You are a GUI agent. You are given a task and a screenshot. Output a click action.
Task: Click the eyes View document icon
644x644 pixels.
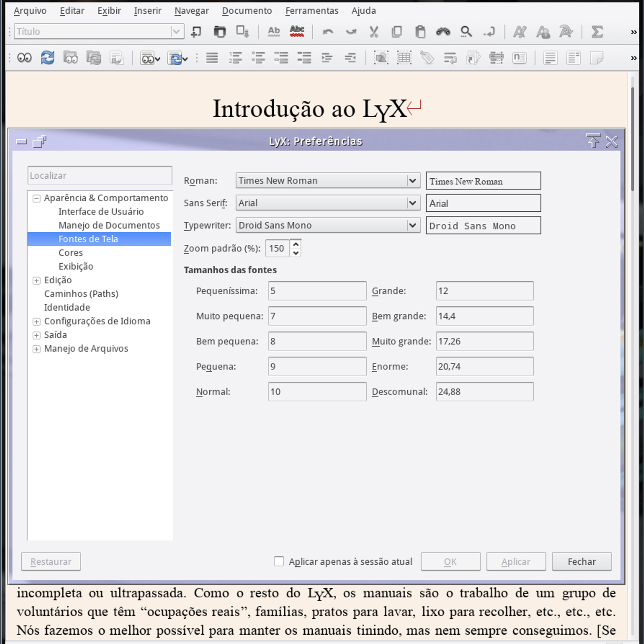pos(25,58)
